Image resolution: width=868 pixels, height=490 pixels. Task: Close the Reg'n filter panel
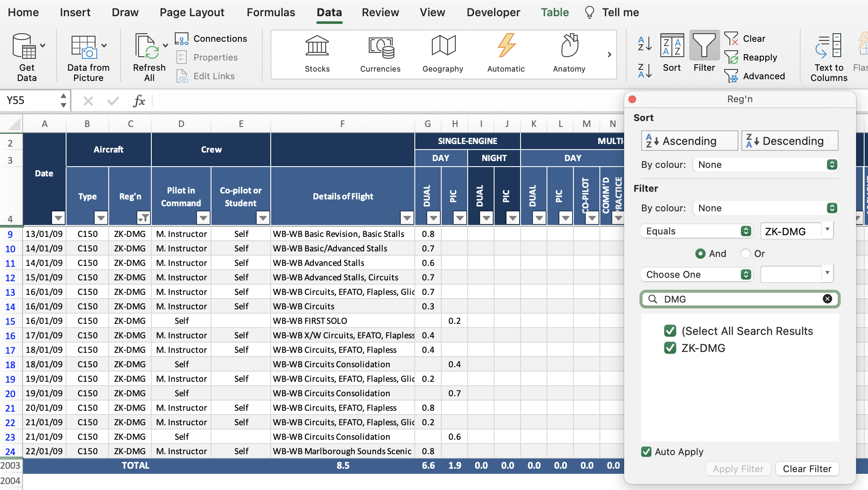tap(632, 99)
